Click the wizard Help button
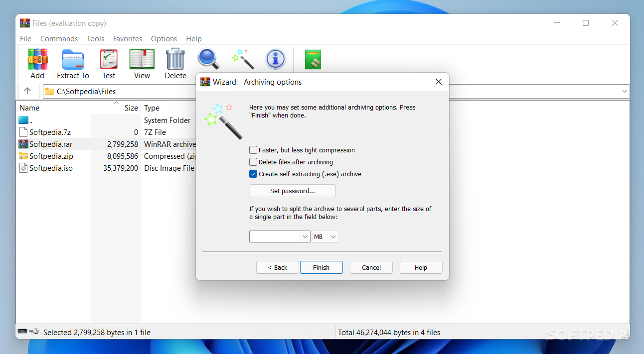Image resolution: width=644 pixels, height=354 pixels. [421, 267]
